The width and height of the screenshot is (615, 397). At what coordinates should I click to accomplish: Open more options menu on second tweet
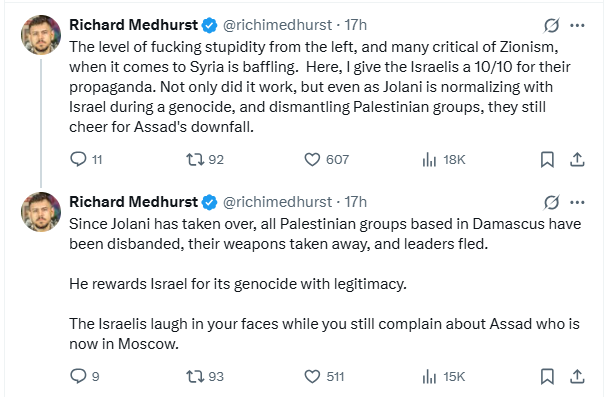click(577, 202)
